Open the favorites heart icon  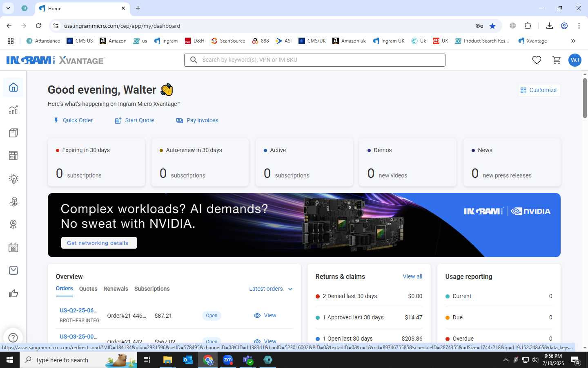point(537,60)
